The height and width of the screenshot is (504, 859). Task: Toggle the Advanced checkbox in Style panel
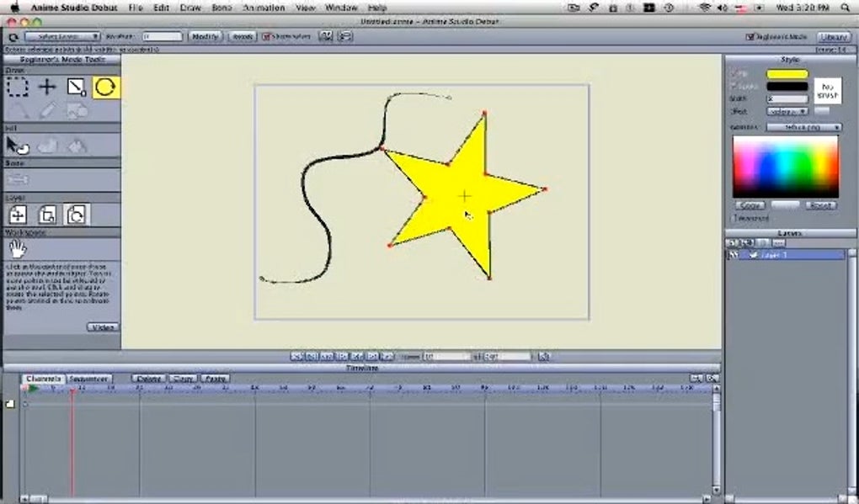[734, 219]
